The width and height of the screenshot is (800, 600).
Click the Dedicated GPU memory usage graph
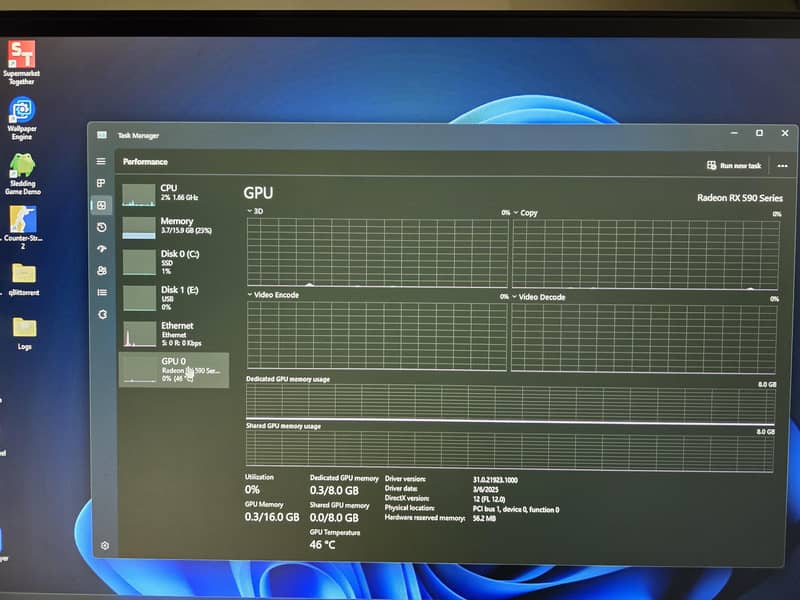click(x=510, y=402)
